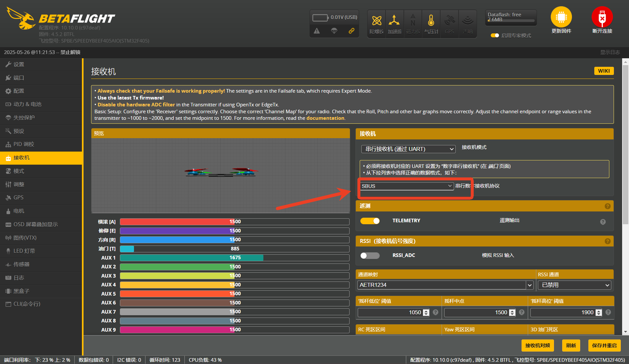Click the 接收机对频 bind button
This screenshot has width=629, height=364.
coord(538,345)
